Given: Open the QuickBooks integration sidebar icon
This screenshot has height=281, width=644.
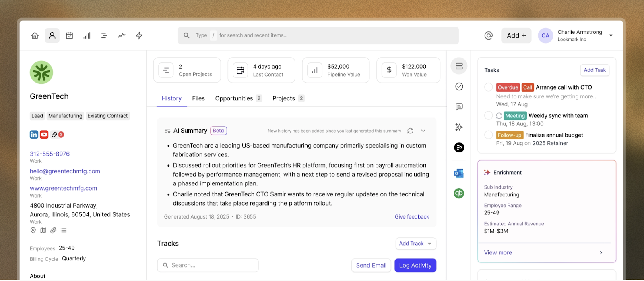Looking at the screenshot, I should pos(459,193).
